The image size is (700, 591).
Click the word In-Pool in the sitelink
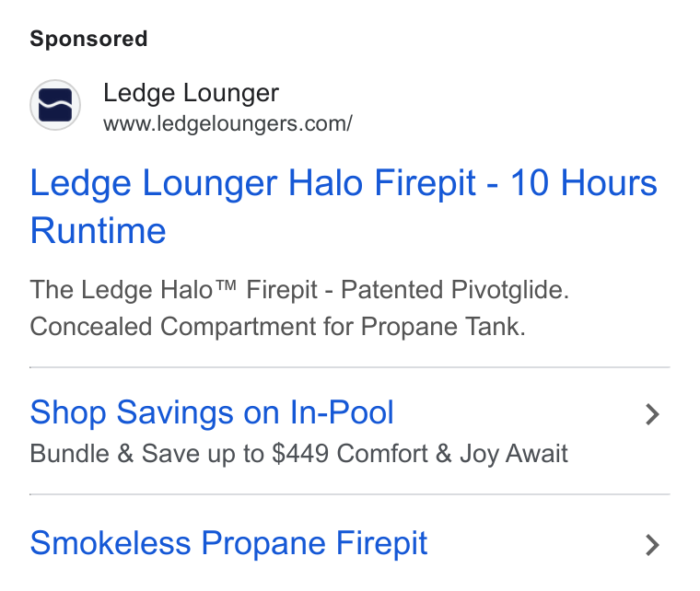pos(342,412)
